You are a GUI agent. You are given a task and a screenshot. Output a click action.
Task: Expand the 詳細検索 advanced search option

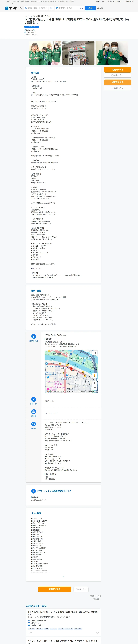[100, 8]
